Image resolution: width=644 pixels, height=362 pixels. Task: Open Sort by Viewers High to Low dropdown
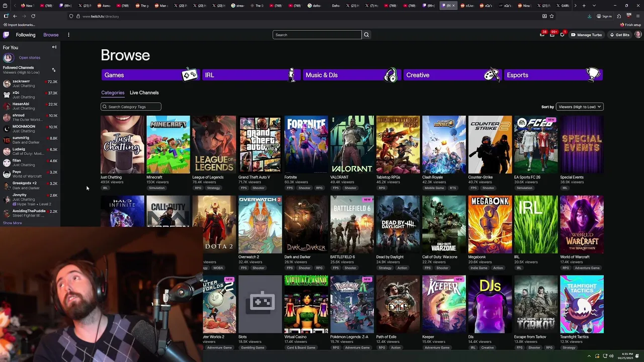pos(579,107)
